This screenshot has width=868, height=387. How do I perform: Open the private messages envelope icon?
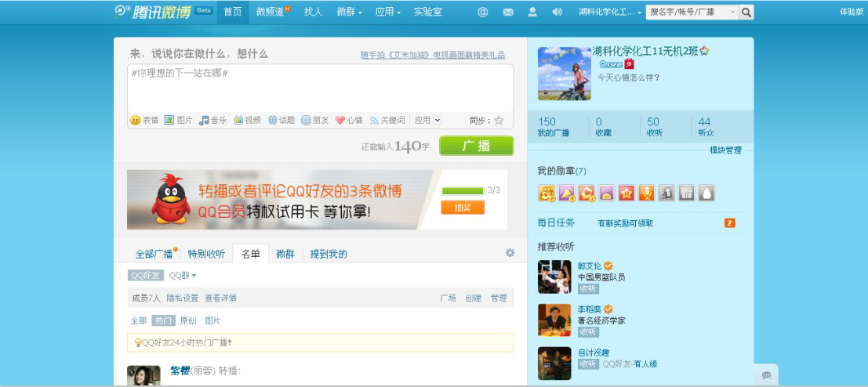pyautogui.click(x=507, y=12)
